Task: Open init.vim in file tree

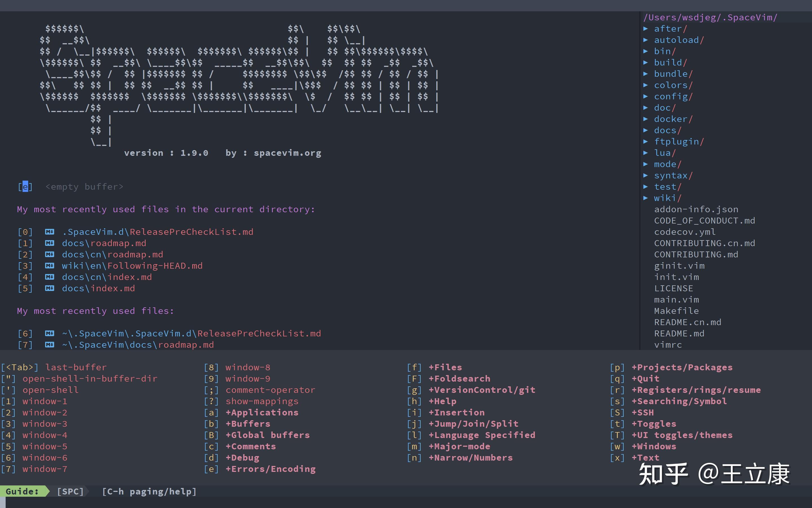Action: point(676,277)
